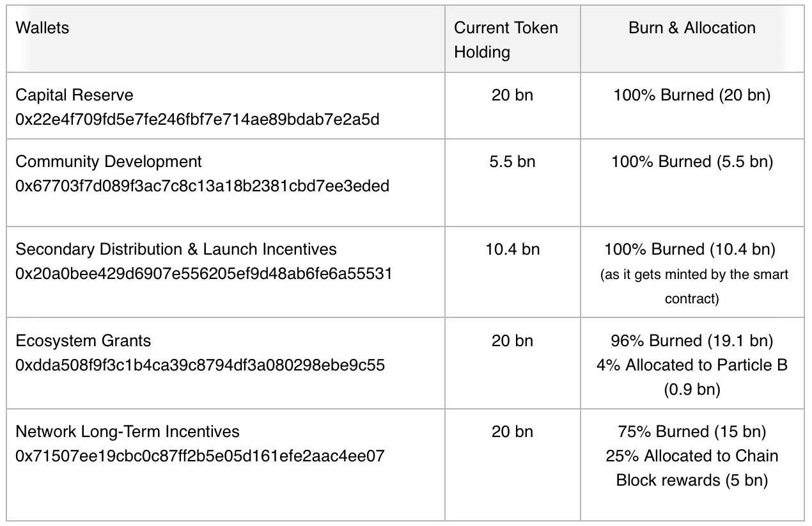Select the Community Development wallet name
The height and width of the screenshot is (526, 812).
108,162
